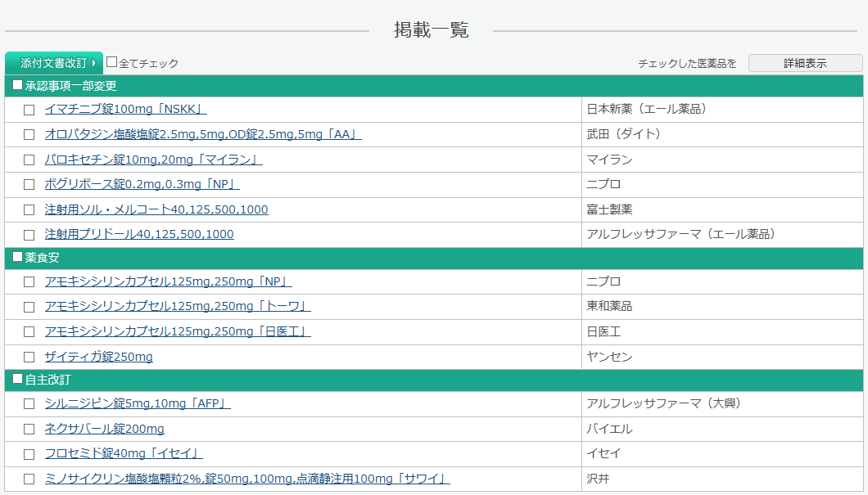Select manufacturer text 富士製薬
The width and height of the screenshot is (868, 495).
pos(609,209)
